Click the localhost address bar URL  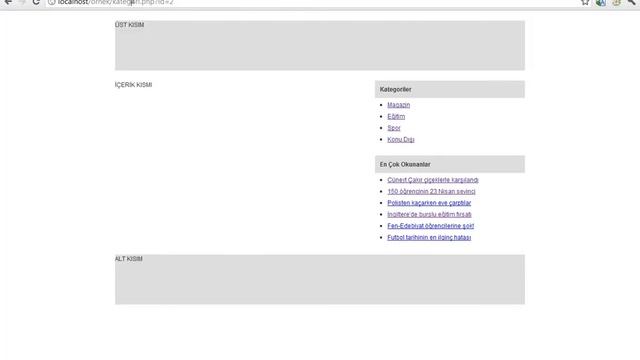[116, 2]
